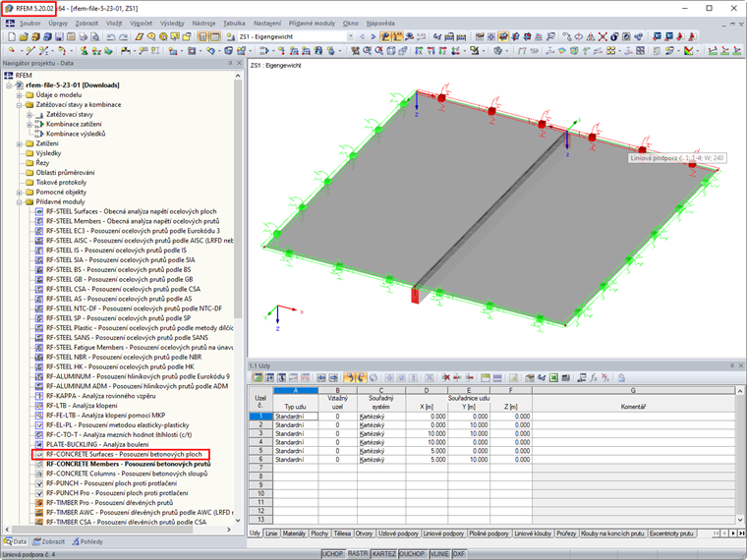Click the Excel export icon in table toolbar
The image size is (747, 560).
[x=553, y=377]
